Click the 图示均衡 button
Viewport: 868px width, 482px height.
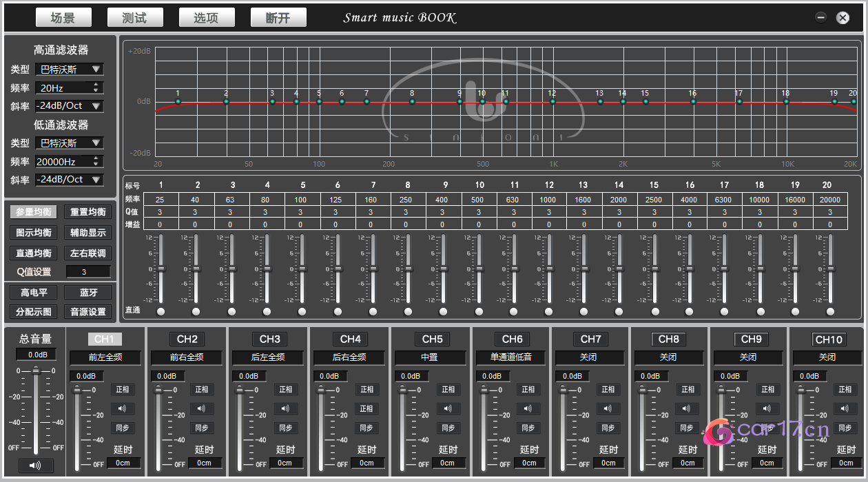[34, 233]
